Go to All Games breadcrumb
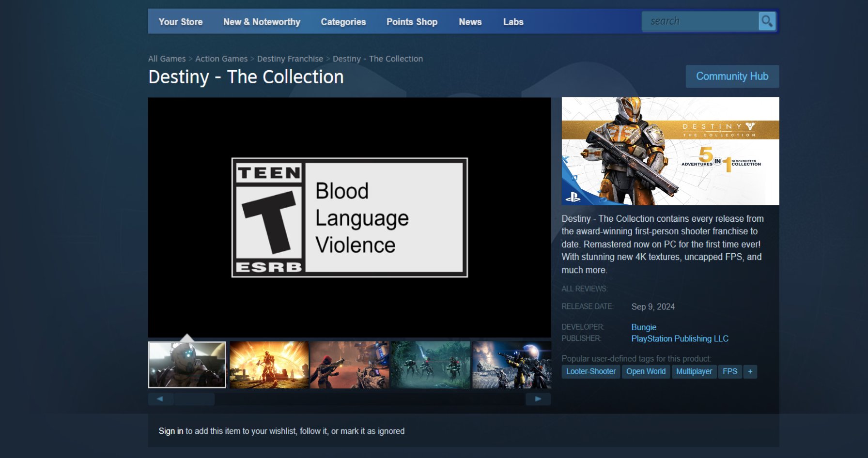The width and height of the screenshot is (868, 458). (167, 59)
